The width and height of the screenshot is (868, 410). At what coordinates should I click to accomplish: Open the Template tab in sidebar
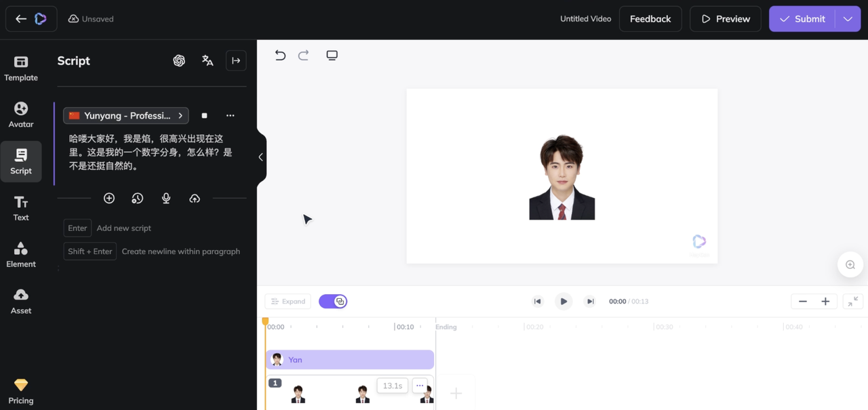(x=21, y=68)
